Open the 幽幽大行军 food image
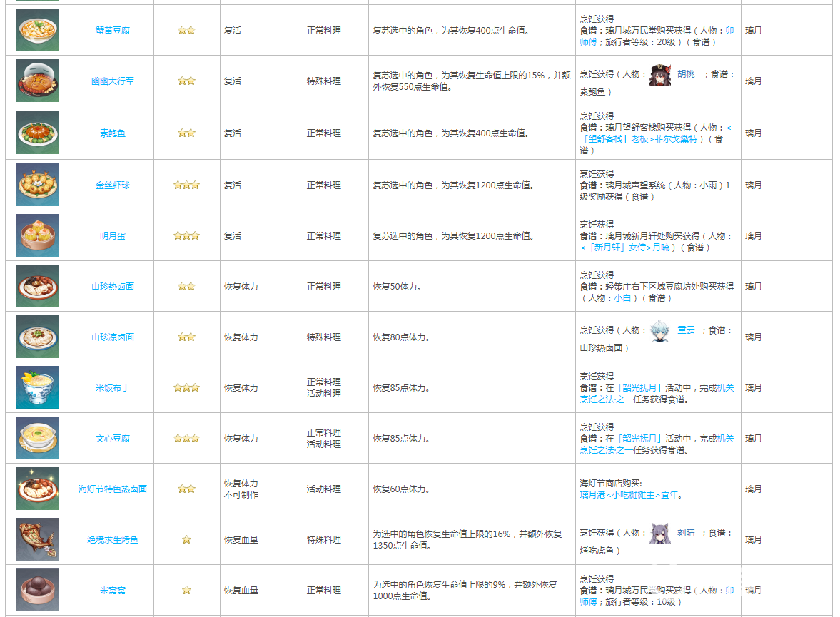Screen dimensions: 840x617 38,81
